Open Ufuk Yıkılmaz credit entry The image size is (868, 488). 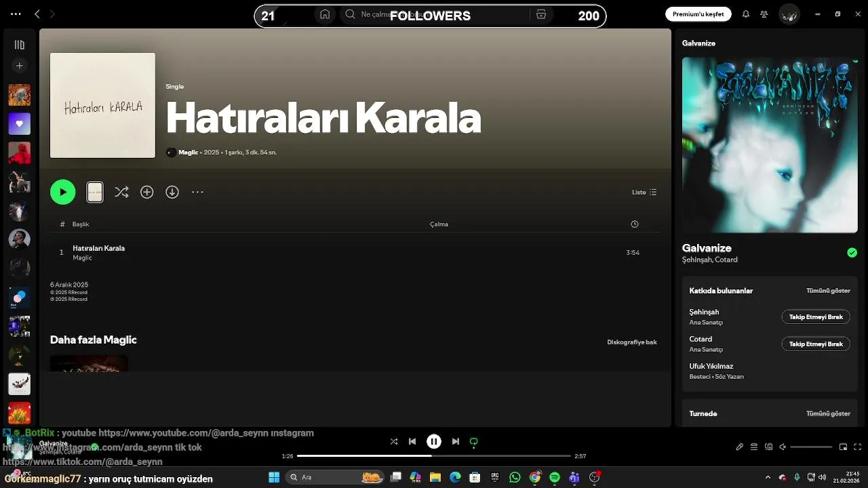point(711,367)
